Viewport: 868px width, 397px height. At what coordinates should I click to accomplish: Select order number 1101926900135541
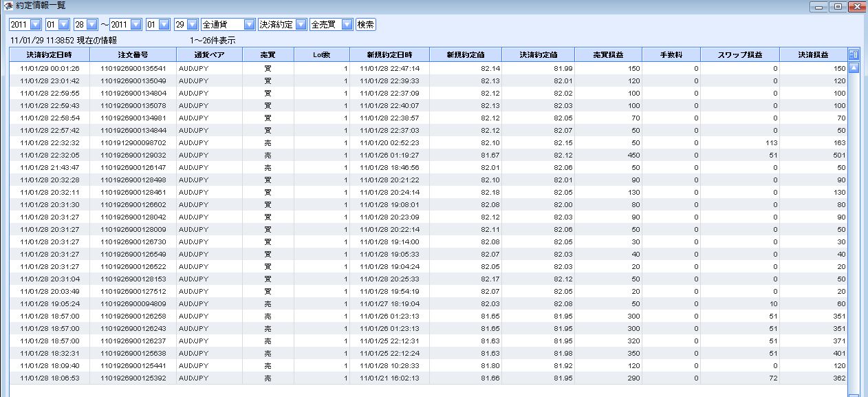(x=133, y=68)
